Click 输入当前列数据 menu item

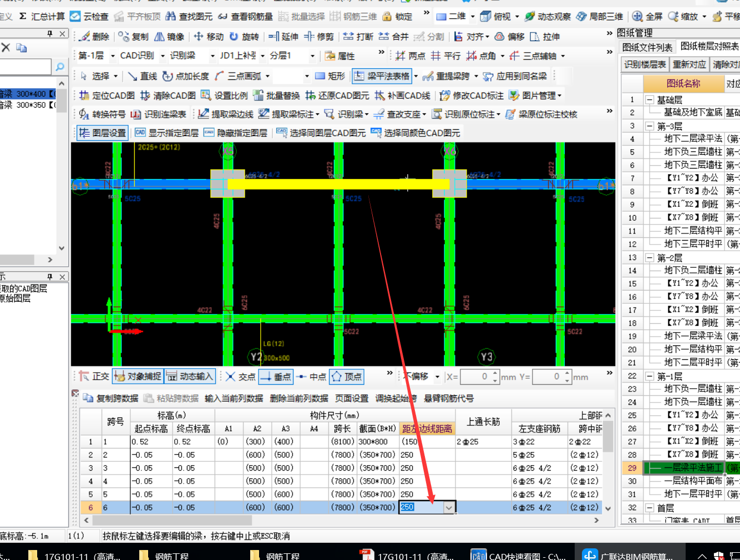pyautogui.click(x=234, y=398)
